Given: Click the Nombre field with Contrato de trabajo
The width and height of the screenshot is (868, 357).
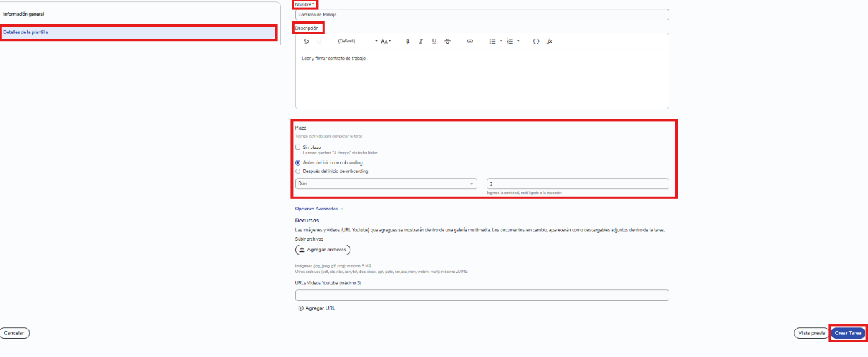Looking at the screenshot, I should (482, 15).
